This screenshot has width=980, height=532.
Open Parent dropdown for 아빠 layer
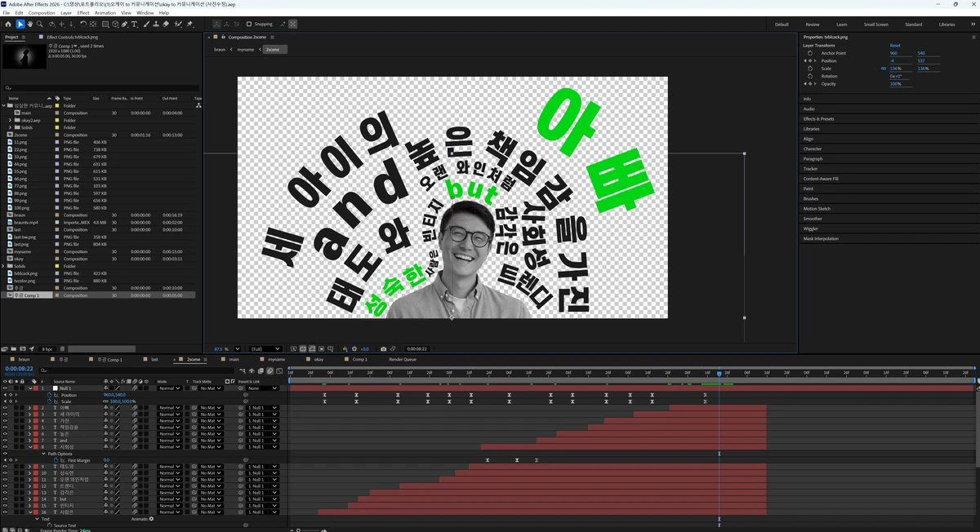tap(262, 408)
